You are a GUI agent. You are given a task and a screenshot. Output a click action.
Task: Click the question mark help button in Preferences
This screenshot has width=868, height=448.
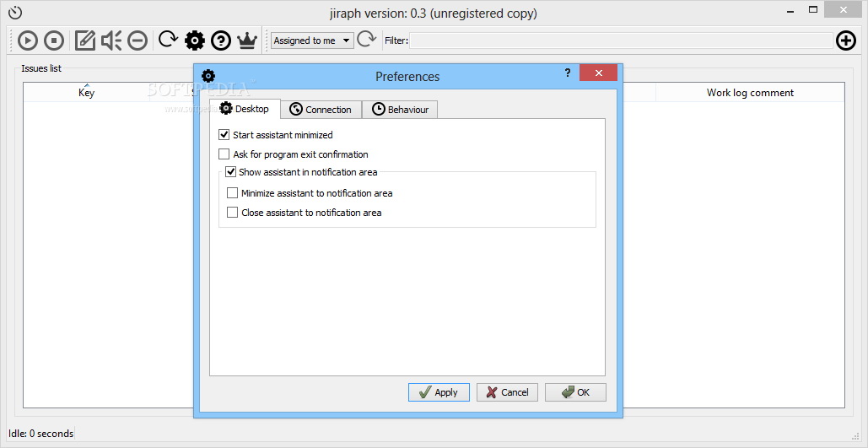568,73
